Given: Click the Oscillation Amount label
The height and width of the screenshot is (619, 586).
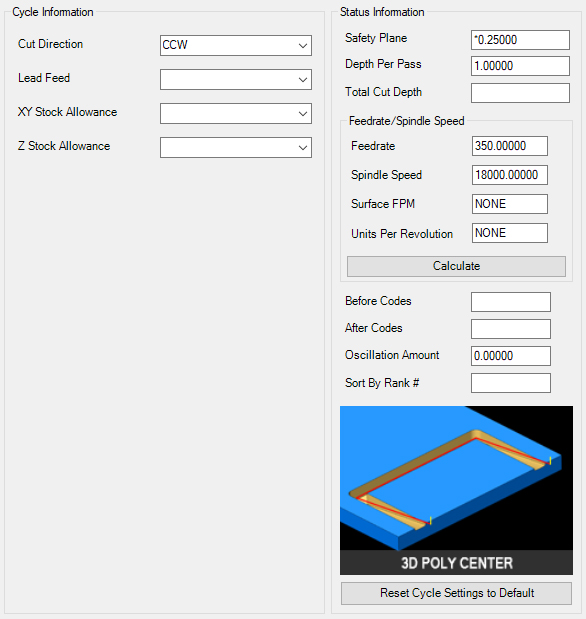Looking at the screenshot, I should pyautogui.click(x=392, y=355).
